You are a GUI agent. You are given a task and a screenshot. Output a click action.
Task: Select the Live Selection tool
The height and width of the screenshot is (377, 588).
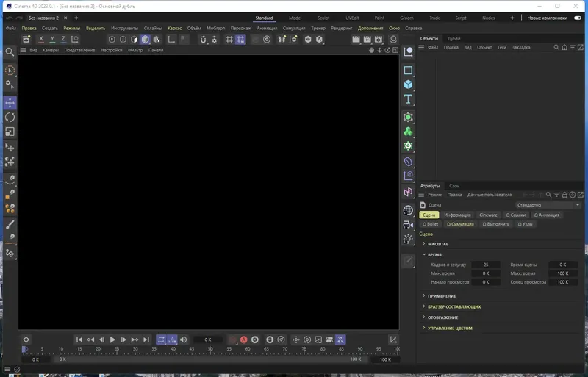pyautogui.click(x=10, y=71)
